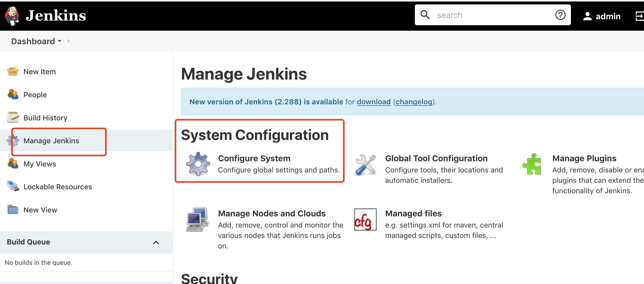The width and height of the screenshot is (644, 284).
Task: Open My Views in the sidebar
Action: point(40,164)
